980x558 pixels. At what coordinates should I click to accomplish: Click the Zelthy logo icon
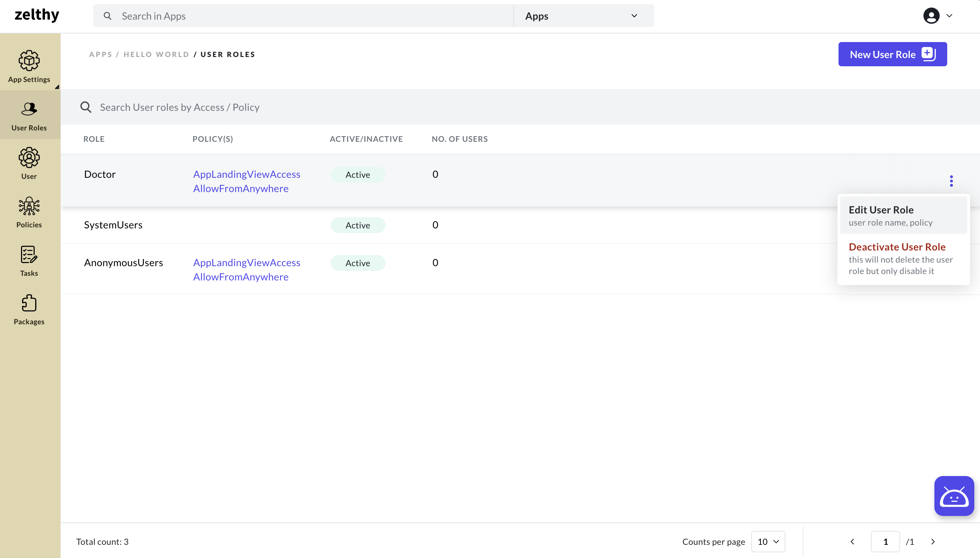pos(36,15)
